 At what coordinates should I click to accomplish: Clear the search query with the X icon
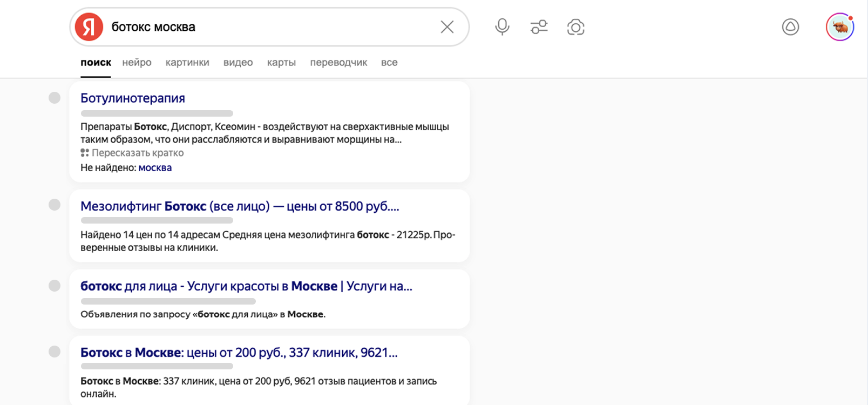tap(447, 27)
